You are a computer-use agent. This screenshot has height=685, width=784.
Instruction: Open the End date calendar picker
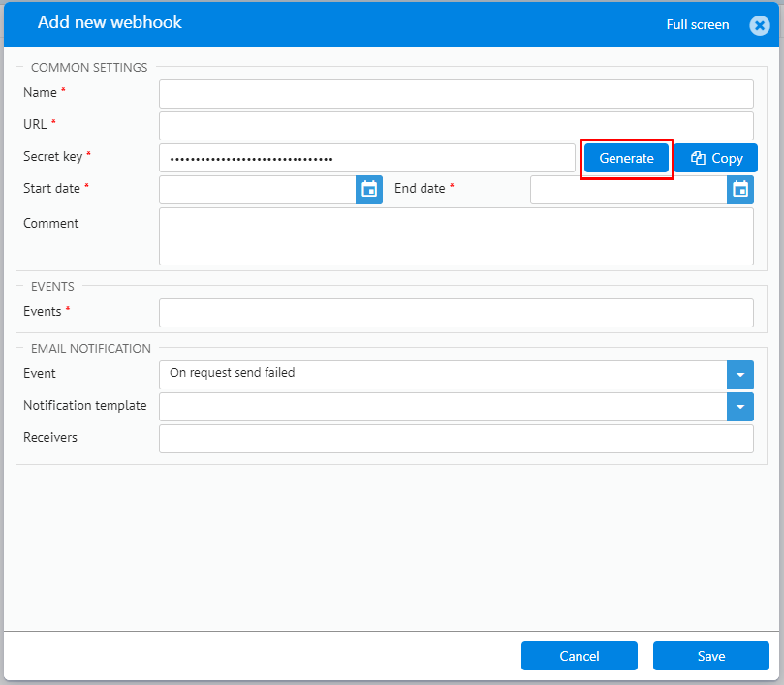click(x=740, y=190)
